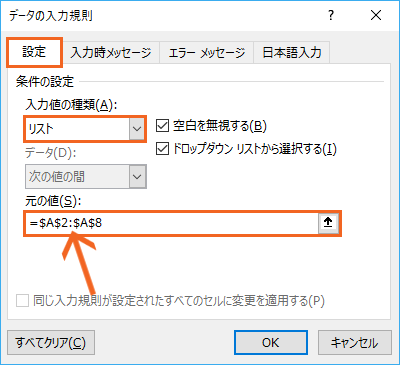Select the 設定 tab
Screen dimensions: 400x365
(x=34, y=52)
